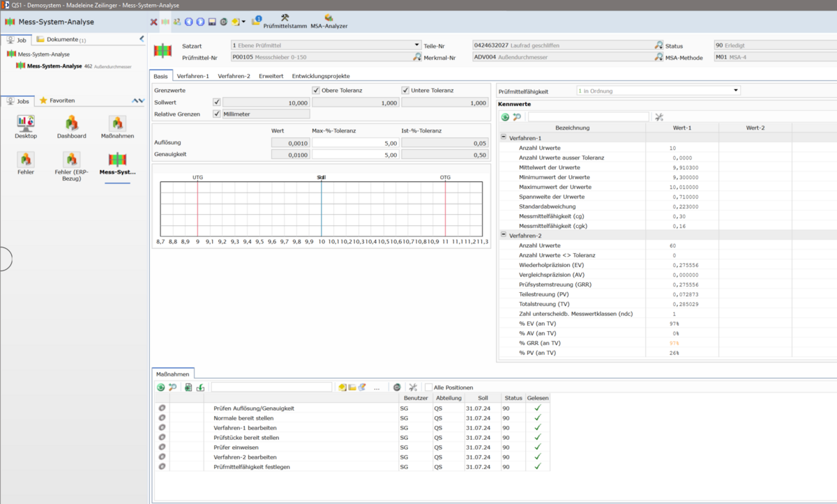
Task: Launch the MSA-Analyzer tool
Action: click(329, 21)
